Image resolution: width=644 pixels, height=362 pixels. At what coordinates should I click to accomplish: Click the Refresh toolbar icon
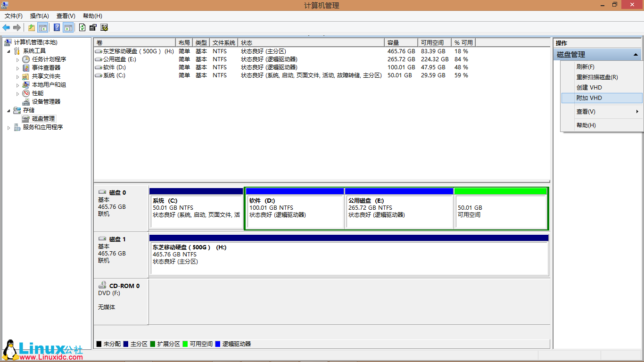pyautogui.click(x=83, y=27)
